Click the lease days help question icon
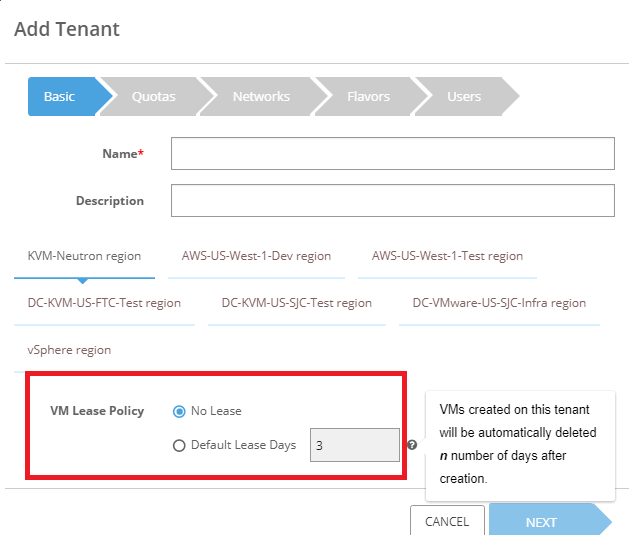This screenshot has width=629, height=544. point(412,445)
